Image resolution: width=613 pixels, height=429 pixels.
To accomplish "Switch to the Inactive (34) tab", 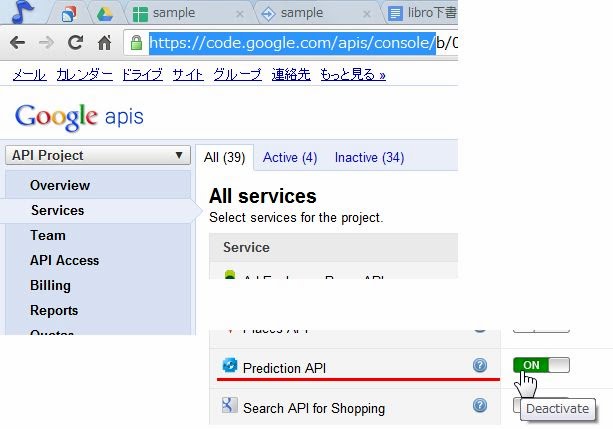I will point(369,157).
